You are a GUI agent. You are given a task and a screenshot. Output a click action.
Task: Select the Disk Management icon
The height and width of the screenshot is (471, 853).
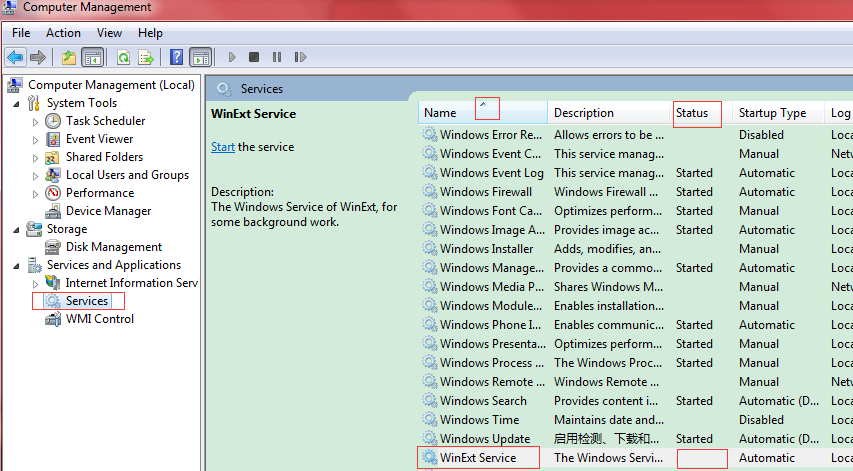53,247
